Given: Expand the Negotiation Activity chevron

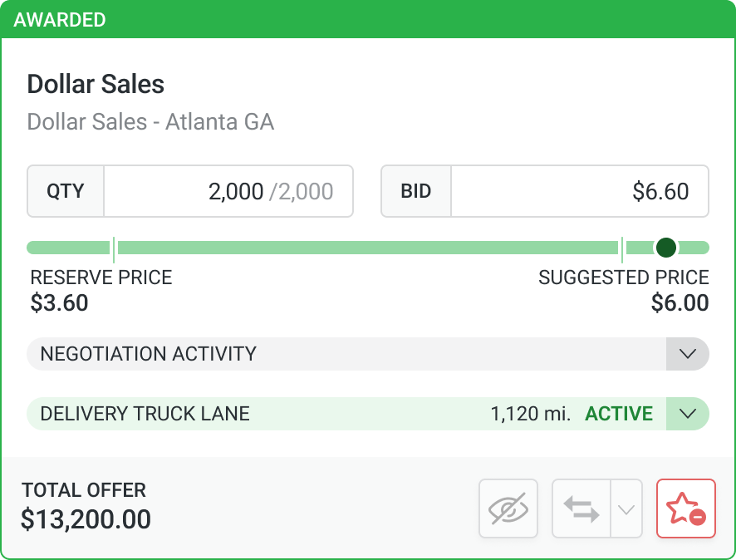Looking at the screenshot, I should click(x=687, y=353).
